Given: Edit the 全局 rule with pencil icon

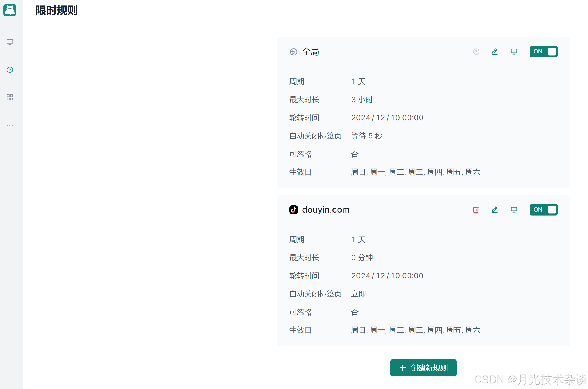Looking at the screenshot, I should coord(495,52).
